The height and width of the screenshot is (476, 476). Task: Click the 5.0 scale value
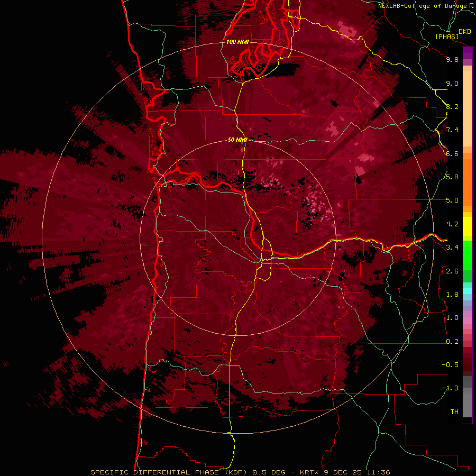(452, 200)
